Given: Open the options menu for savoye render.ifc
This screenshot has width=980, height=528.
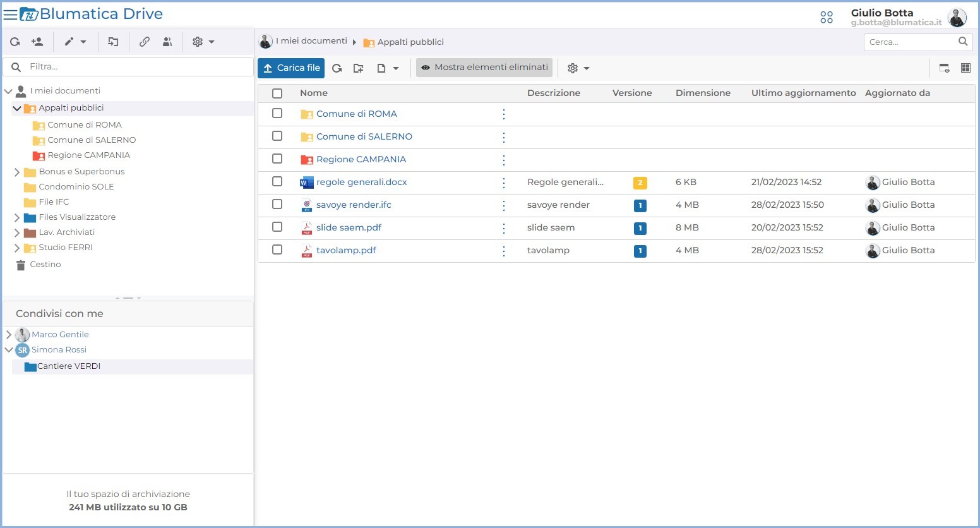Looking at the screenshot, I should coord(503,205).
